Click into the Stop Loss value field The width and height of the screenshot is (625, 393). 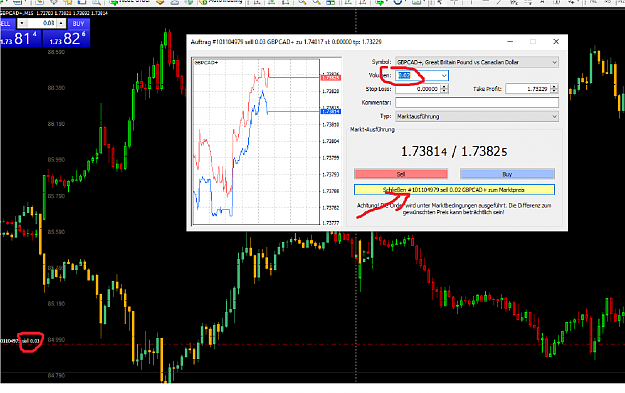point(417,89)
